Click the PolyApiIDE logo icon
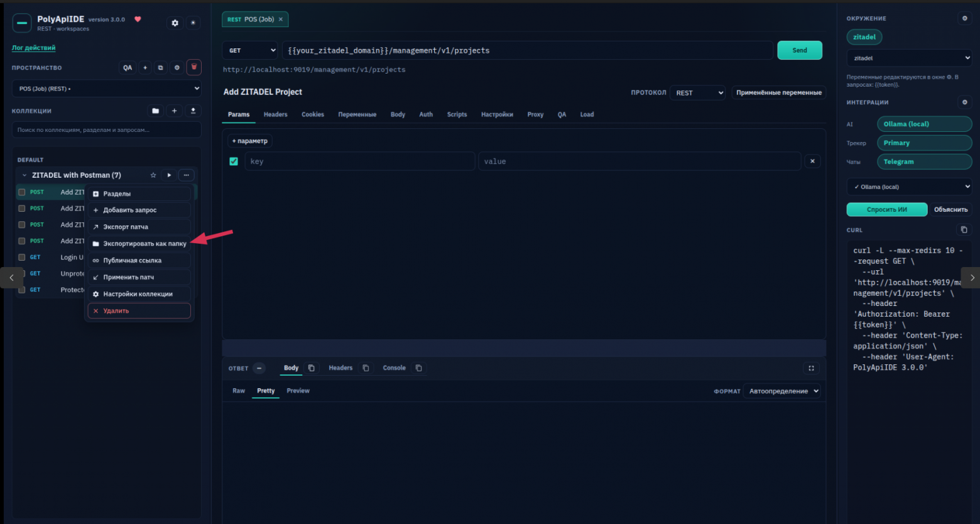Screen dimensions: 980x524 point(22,23)
